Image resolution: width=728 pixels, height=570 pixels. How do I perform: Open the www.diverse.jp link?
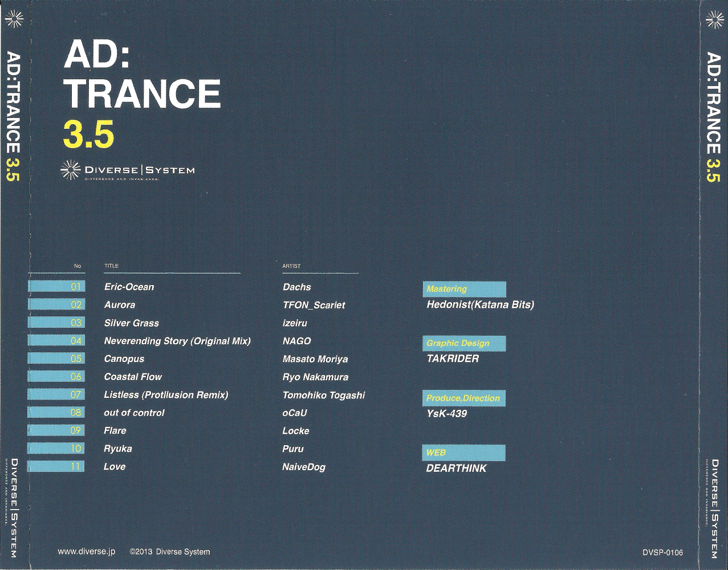point(87,552)
